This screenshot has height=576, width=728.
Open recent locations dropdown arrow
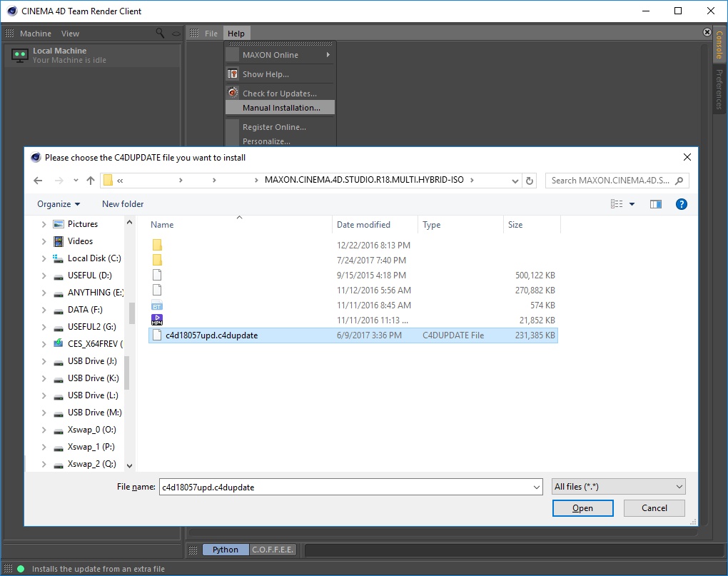click(x=76, y=181)
